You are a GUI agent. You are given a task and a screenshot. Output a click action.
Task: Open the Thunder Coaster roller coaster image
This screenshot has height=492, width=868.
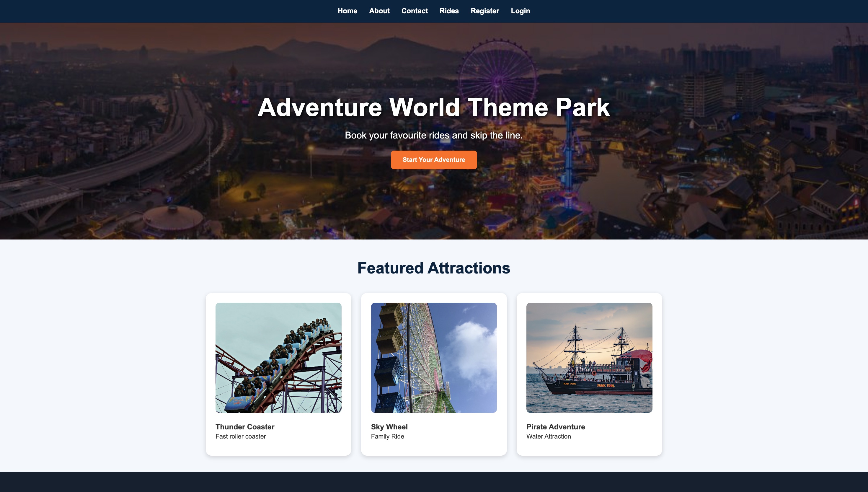[278, 358]
